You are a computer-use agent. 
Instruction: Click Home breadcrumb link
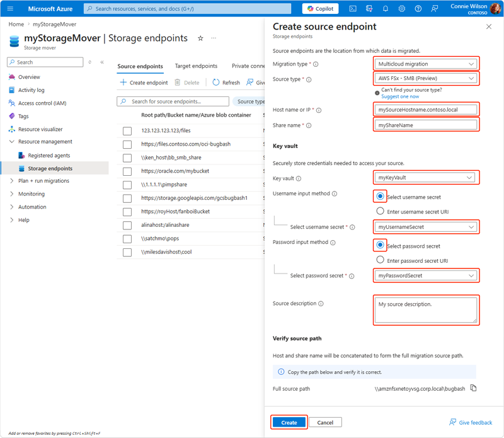(x=16, y=25)
